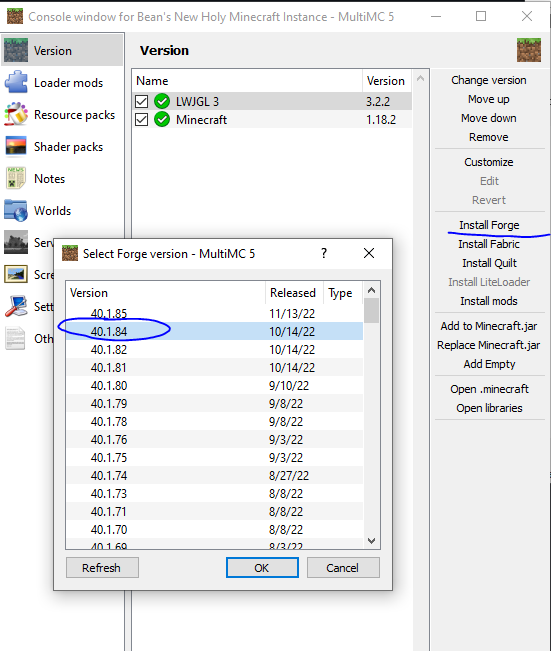Click Add to Minecraft.jar button
The image size is (551, 651).
(x=489, y=326)
